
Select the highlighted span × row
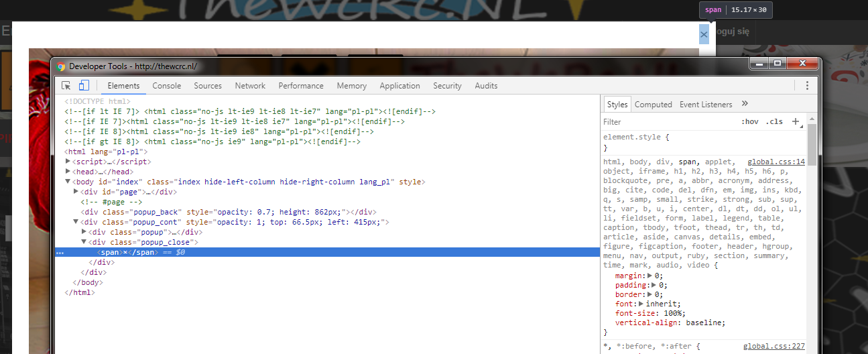327,252
